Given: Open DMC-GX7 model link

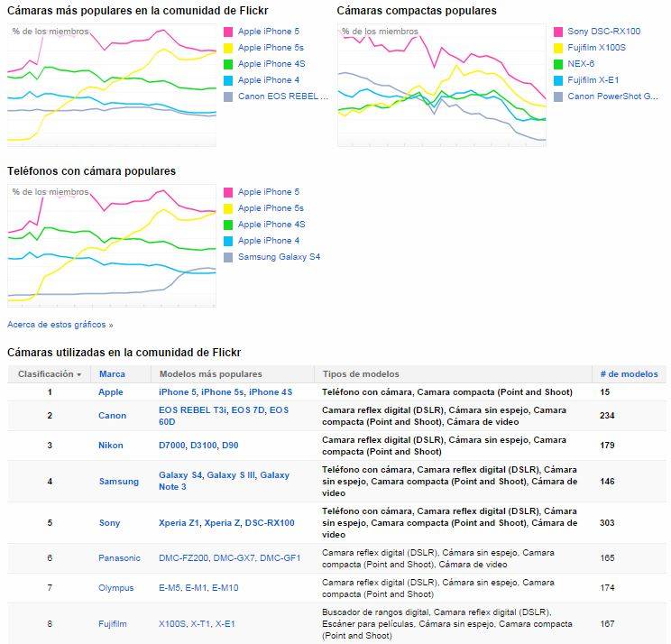Looking at the screenshot, I should (234, 558).
